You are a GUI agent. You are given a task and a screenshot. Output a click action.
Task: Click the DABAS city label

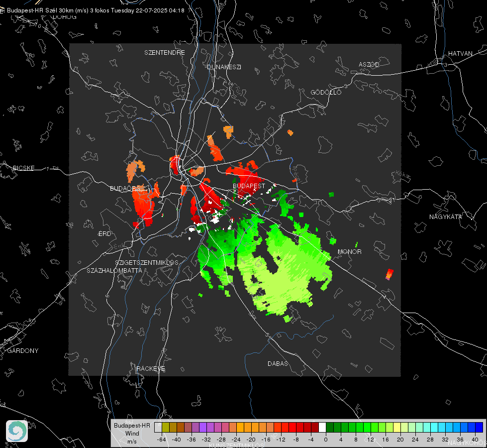click(x=278, y=363)
